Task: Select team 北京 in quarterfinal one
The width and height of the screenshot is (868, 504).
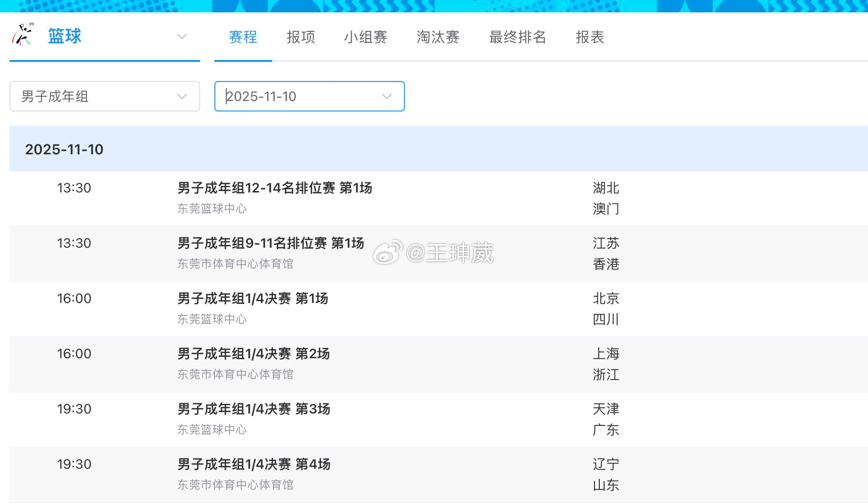Action: click(x=605, y=299)
